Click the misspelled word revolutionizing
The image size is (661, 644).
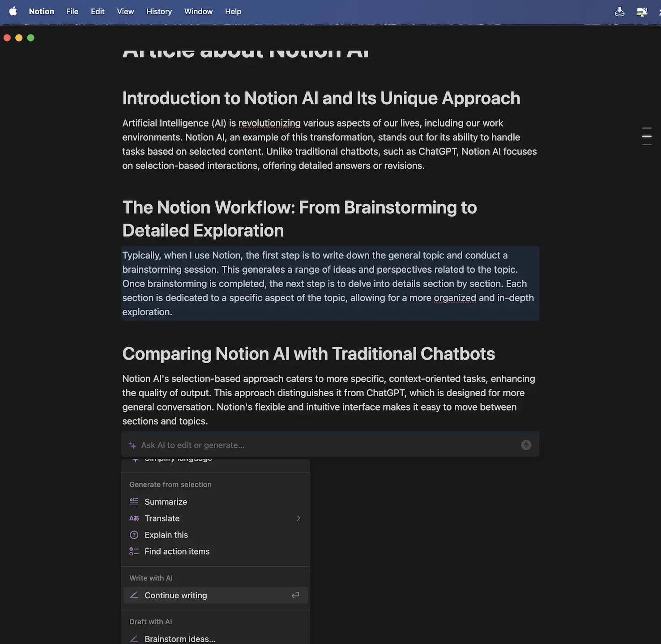pos(269,123)
